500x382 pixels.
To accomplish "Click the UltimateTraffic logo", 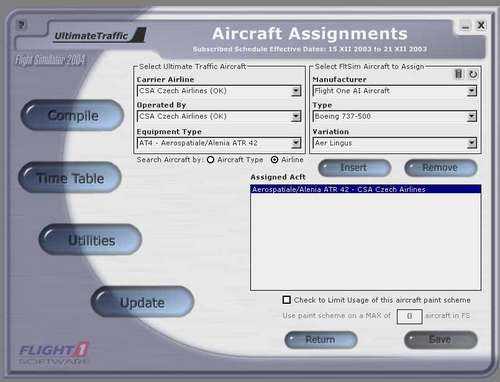I will pyautogui.click(x=100, y=35).
